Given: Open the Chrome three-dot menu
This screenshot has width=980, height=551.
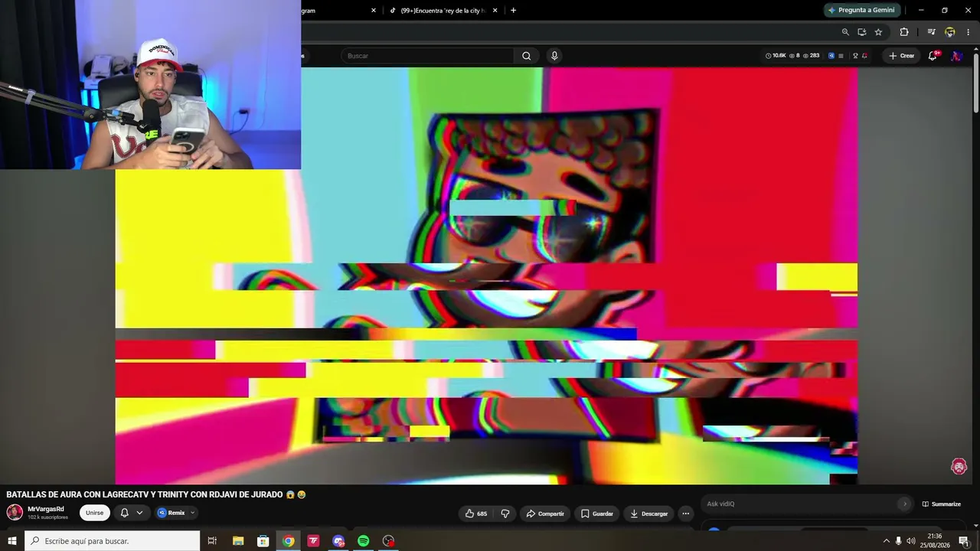Looking at the screenshot, I should click(x=968, y=32).
